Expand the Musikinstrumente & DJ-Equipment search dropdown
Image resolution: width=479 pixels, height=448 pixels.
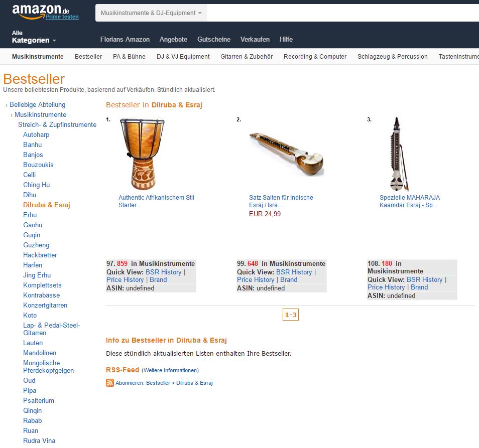[151, 13]
